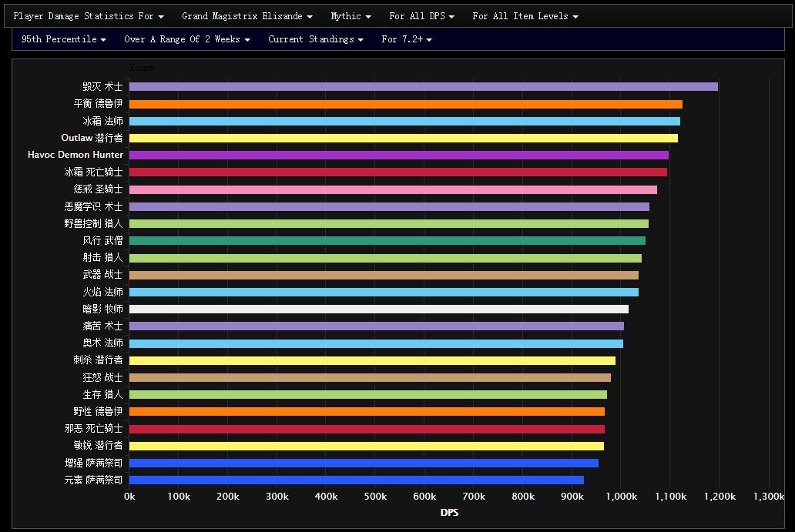Click the topmost purple 毁灭 术士 bar
Screen dimensions: 795x532
pos(423,87)
